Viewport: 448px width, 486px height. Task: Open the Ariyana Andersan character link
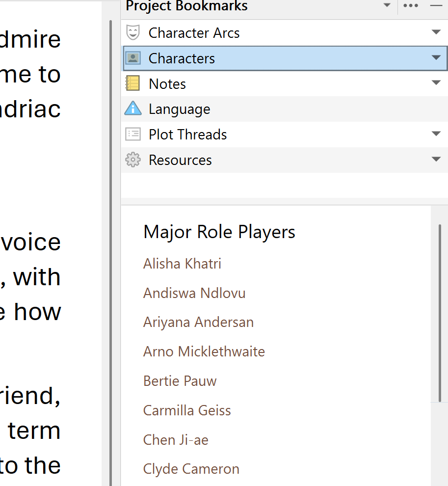[x=198, y=323]
